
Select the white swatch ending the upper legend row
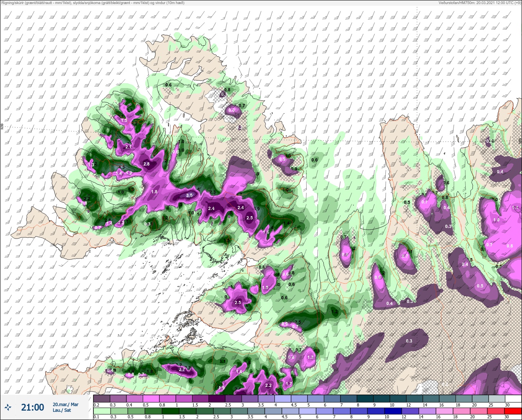[513, 398]
